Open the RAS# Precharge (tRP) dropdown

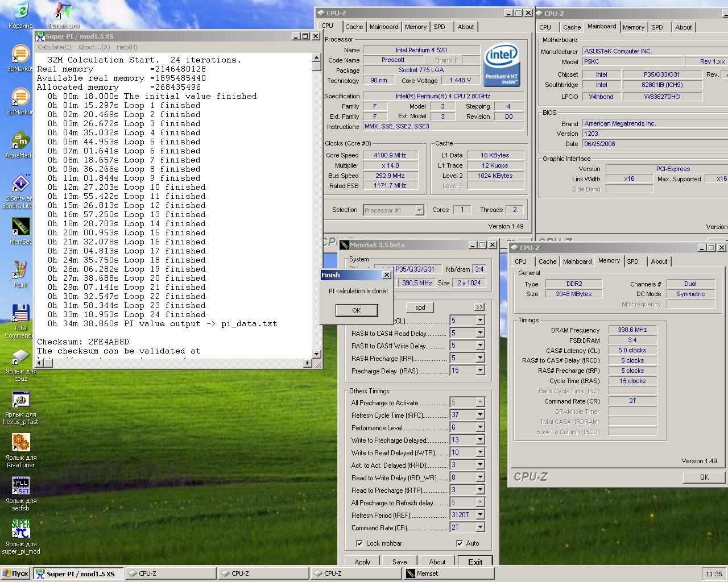(480, 358)
